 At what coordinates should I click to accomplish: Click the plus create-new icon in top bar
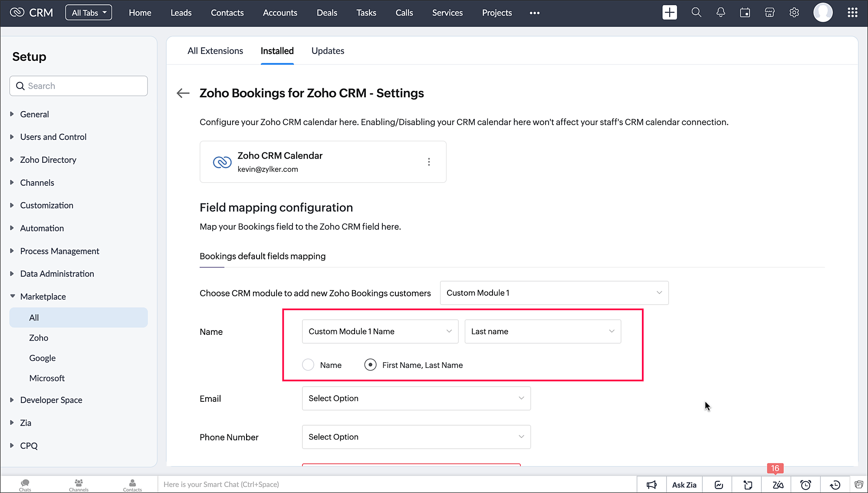click(x=669, y=13)
